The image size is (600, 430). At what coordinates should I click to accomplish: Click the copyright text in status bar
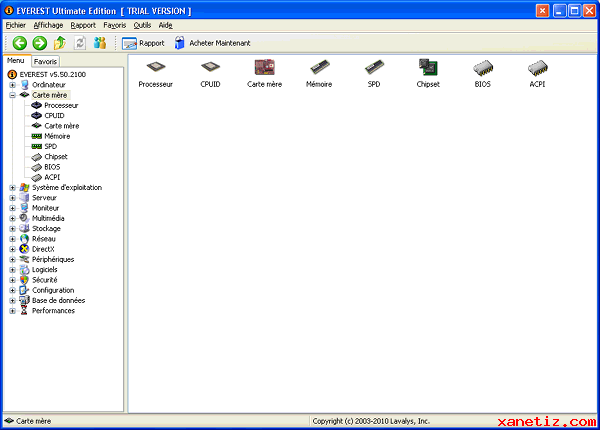(371, 421)
